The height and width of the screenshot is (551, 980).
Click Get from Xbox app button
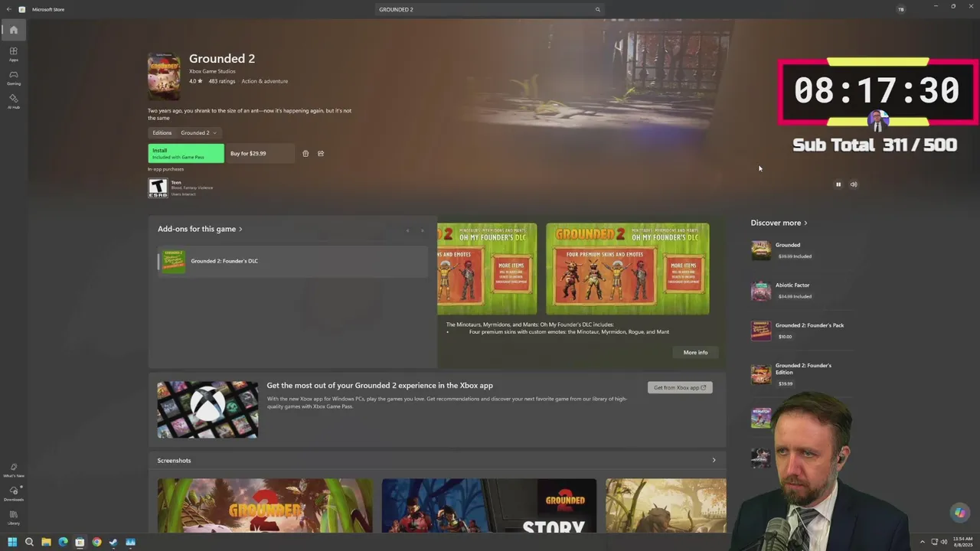click(680, 387)
